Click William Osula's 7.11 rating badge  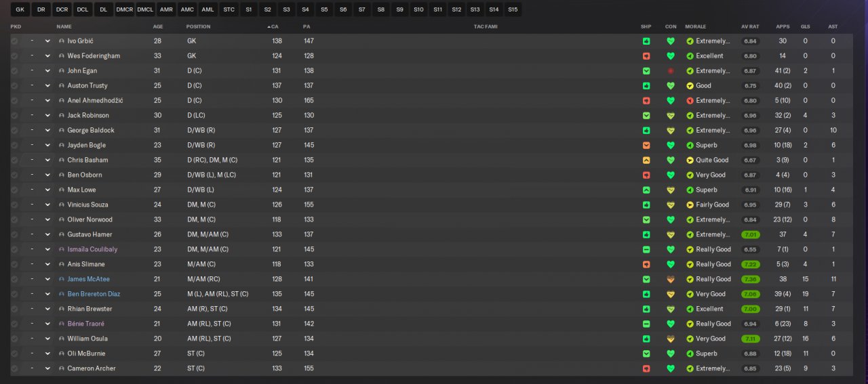pyautogui.click(x=750, y=339)
